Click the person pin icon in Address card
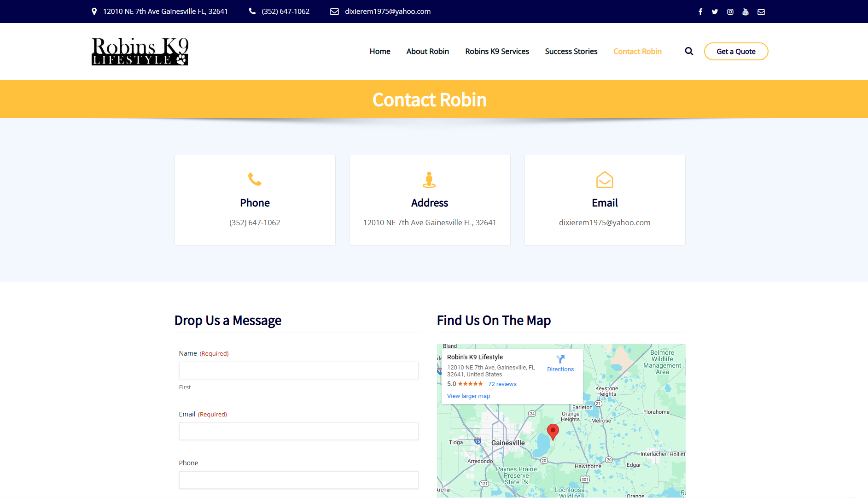The image size is (868, 498). click(x=429, y=180)
